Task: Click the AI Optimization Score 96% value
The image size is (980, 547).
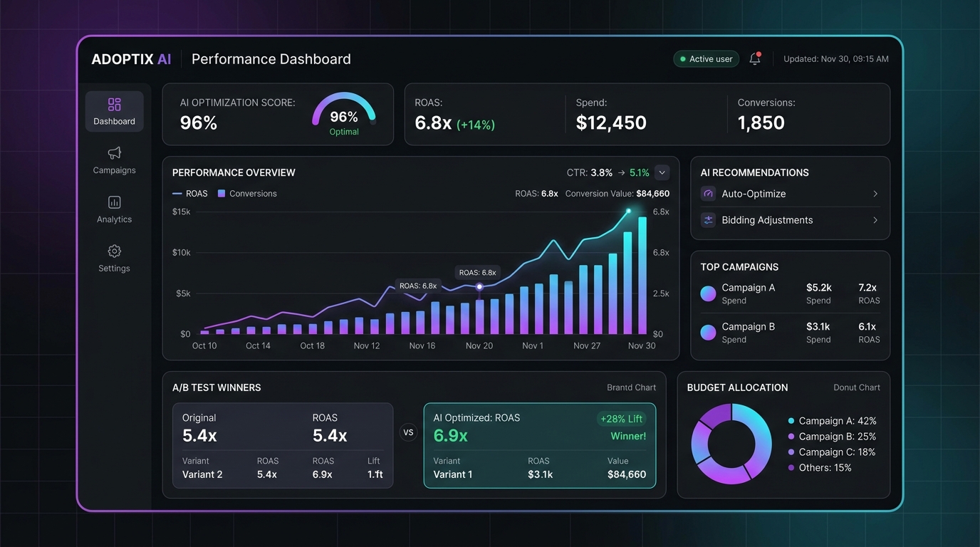Action: pos(199,123)
